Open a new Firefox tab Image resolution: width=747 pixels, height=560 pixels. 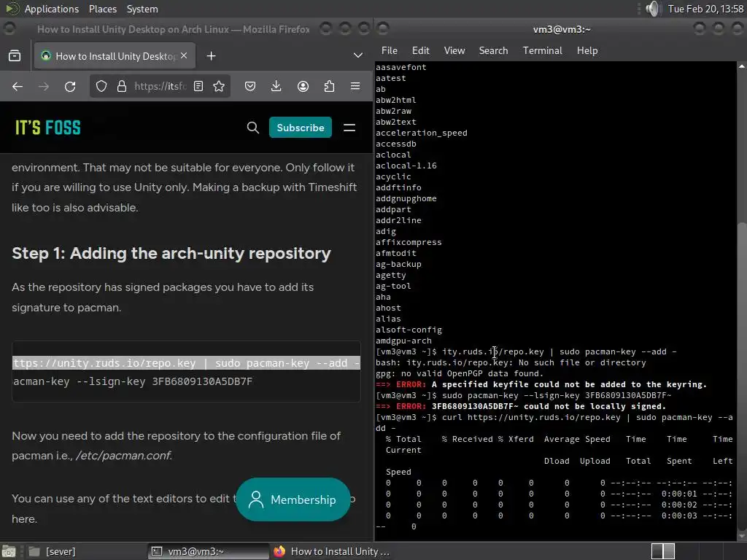pos(211,56)
